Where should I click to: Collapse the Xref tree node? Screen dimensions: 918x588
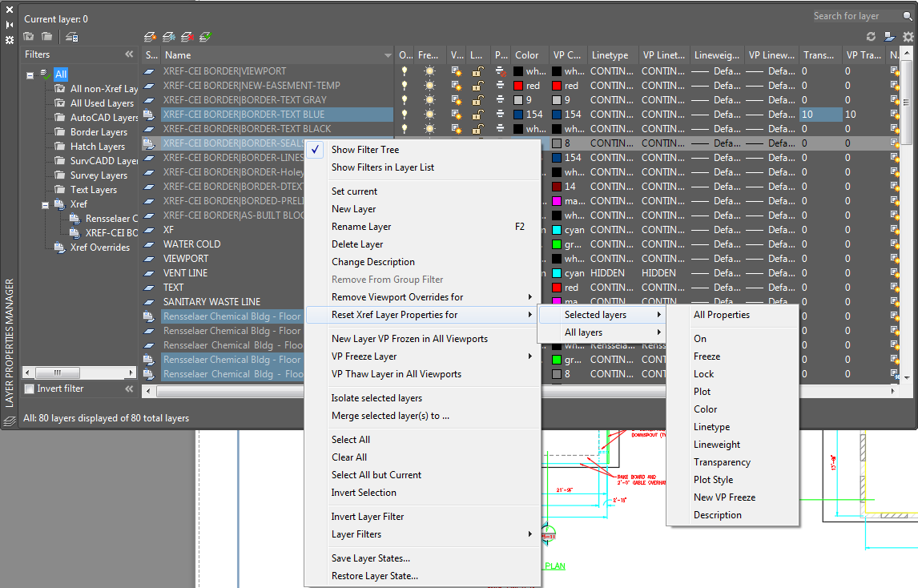point(46,205)
